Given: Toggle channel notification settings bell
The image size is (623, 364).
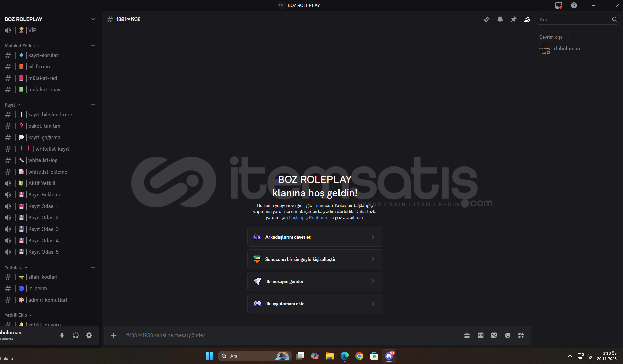Looking at the screenshot, I should coord(500,19).
